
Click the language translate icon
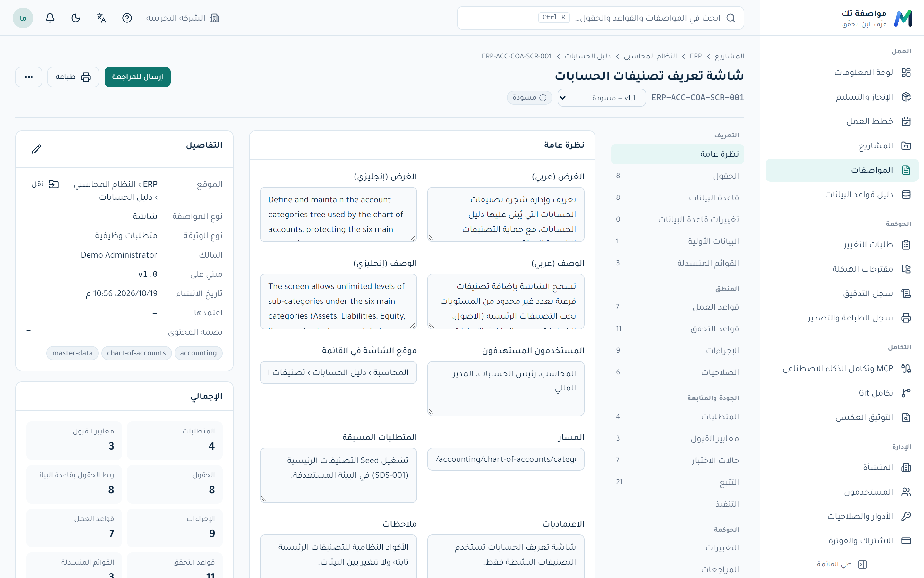(x=101, y=18)
